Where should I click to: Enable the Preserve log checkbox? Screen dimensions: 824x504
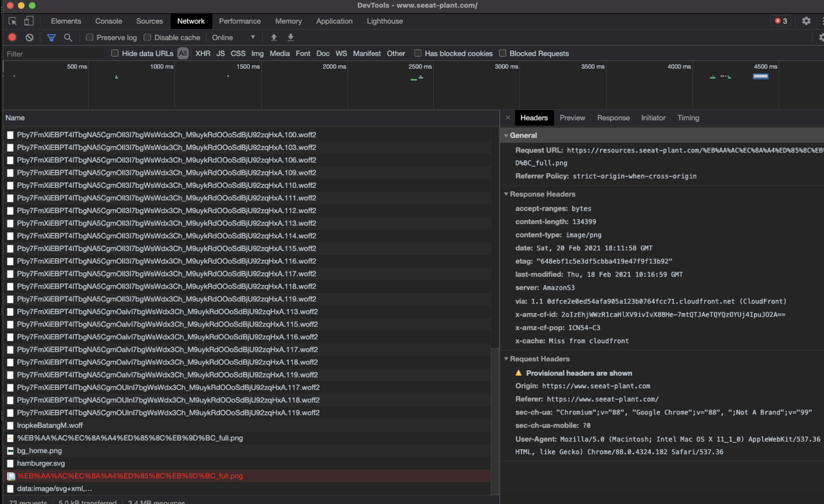coord(89,37)
